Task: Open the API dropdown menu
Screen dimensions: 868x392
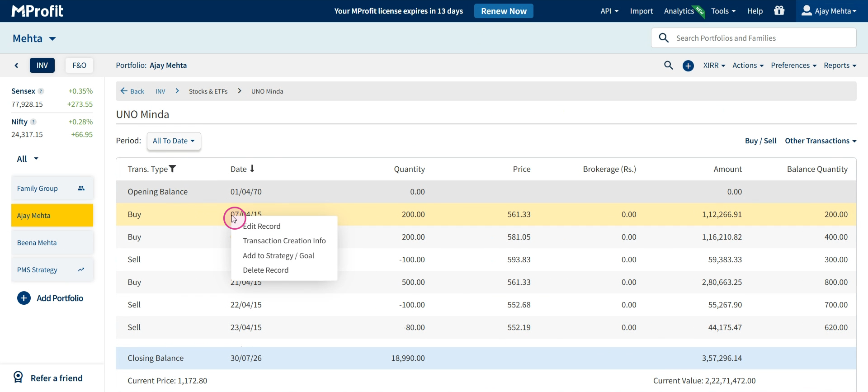Action: pyautogui.click(x=609, y=11)
